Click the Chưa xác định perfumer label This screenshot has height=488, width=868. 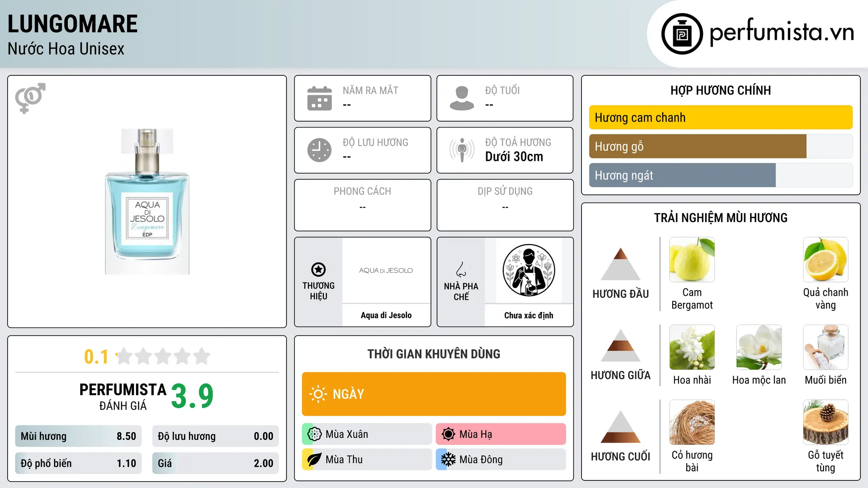click(529, 315)
